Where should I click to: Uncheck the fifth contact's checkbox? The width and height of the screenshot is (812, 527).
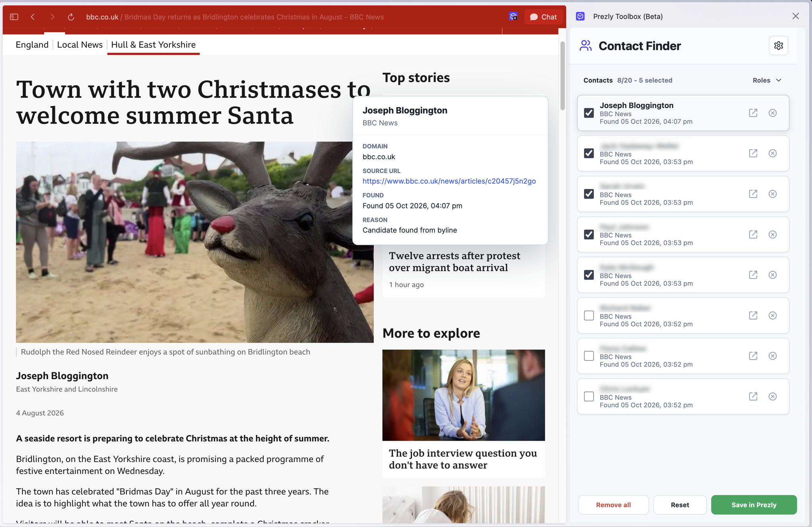589,275
